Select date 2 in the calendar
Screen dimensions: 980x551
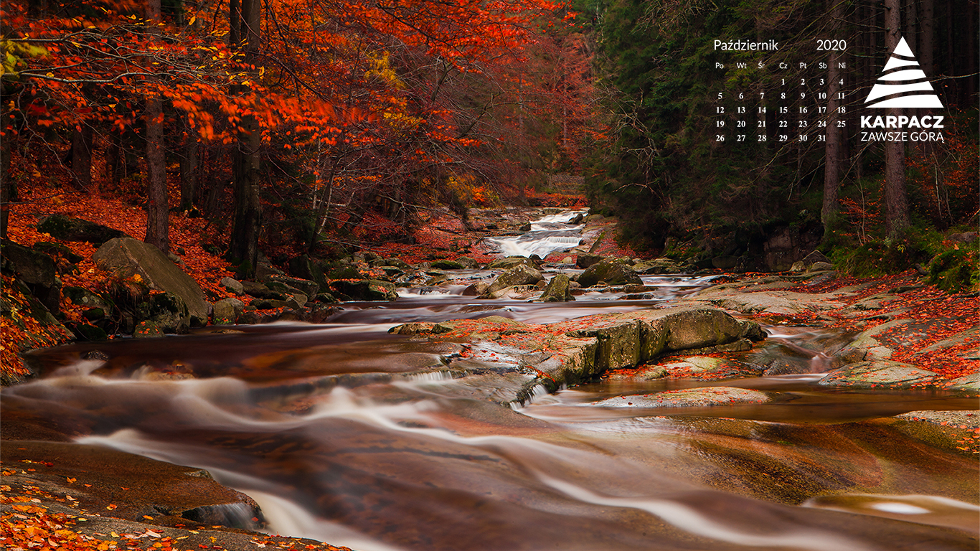(803, 82)
